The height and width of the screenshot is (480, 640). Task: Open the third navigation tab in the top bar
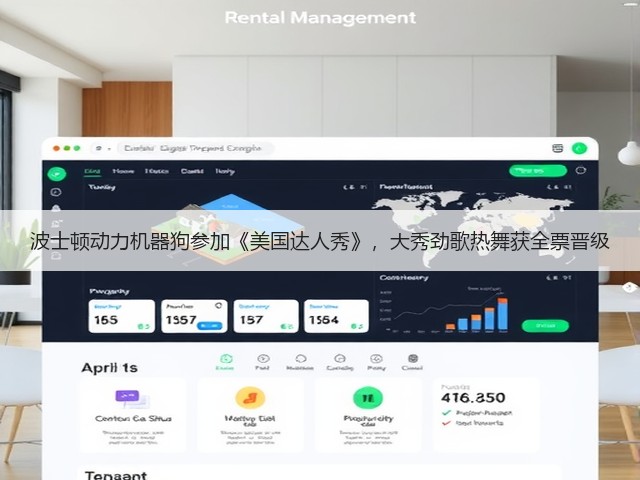(157, 171)
